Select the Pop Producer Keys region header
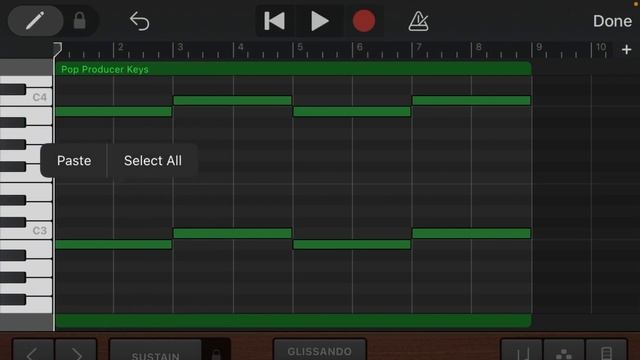Screen dimensions: 640x360 point(293,69)
